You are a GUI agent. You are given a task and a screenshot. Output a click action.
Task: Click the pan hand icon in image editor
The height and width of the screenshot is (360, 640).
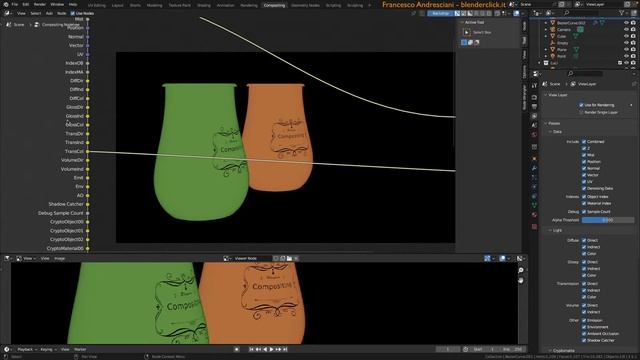click(521, 280)
